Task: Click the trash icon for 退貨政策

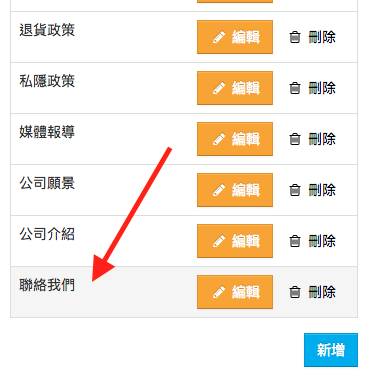Action: click(295, 37)
